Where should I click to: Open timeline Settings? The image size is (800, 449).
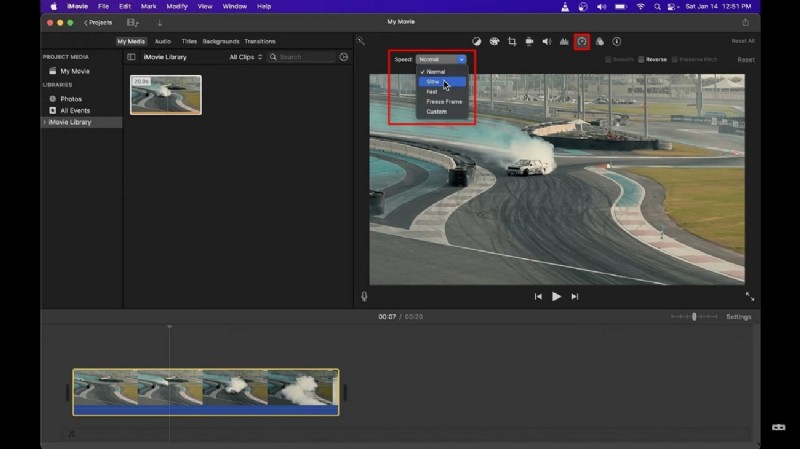(x=738, y=317)
